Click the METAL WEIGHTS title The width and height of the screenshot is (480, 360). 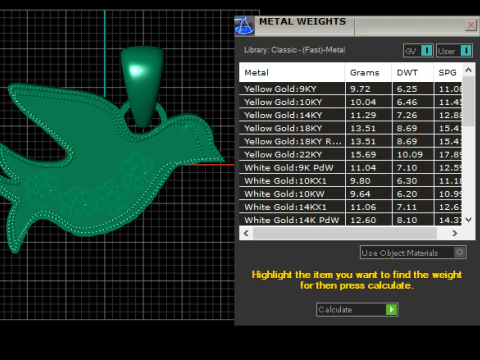tap(303, 22)
